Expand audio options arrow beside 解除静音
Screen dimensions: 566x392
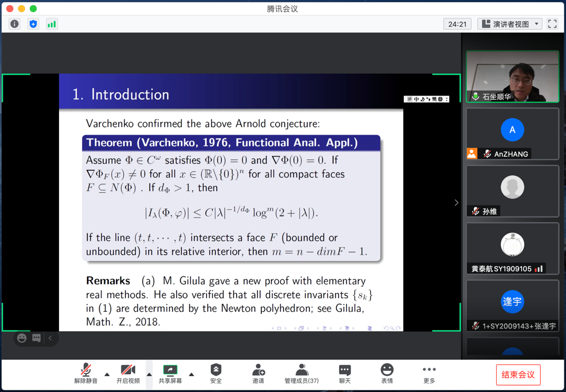click(107, 375)
